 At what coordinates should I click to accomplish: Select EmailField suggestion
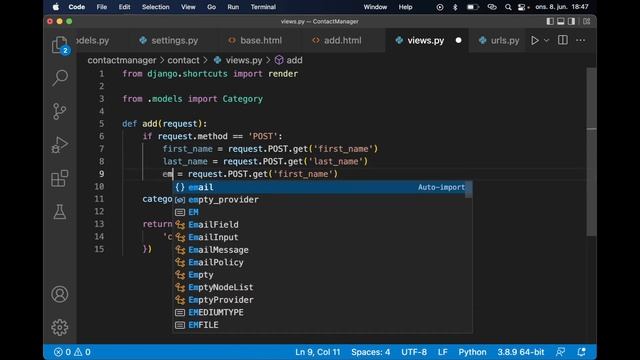[322, 224]
